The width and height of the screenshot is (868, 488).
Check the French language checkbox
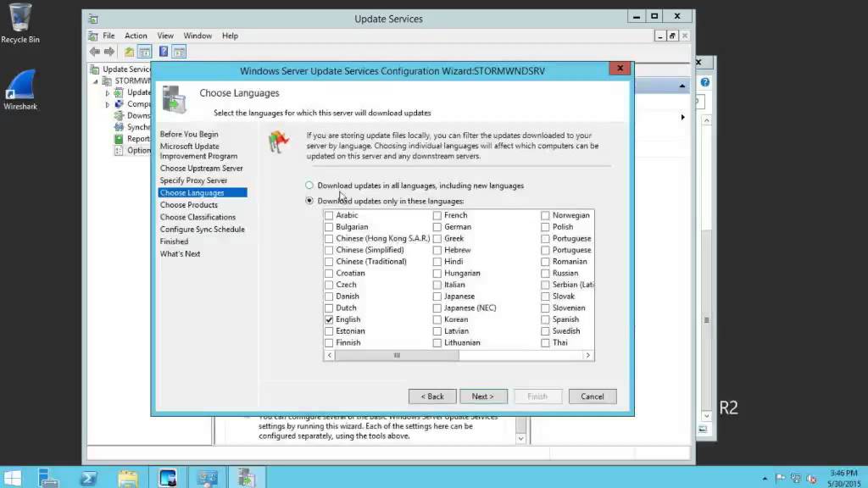[437, 215]
